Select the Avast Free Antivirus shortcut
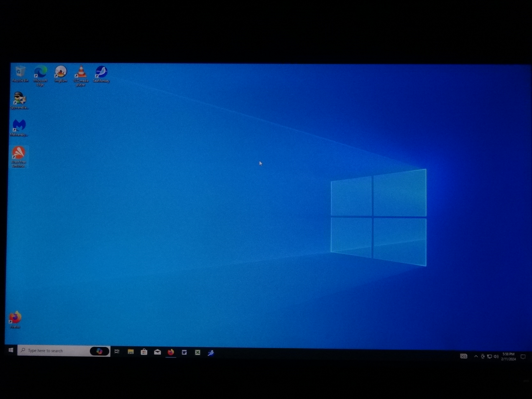This screenshot has height=399, width=532. tap(18, 157)
